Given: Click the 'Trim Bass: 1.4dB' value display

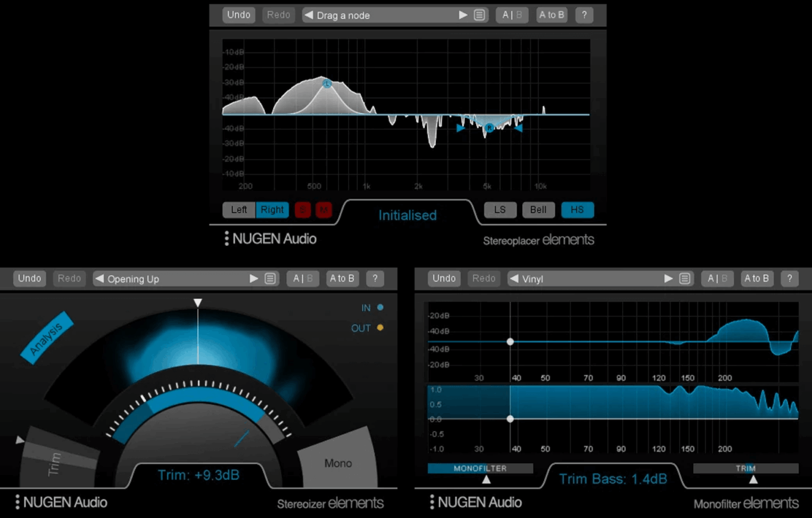Looking at the screenshot, I should coord(613,479).
